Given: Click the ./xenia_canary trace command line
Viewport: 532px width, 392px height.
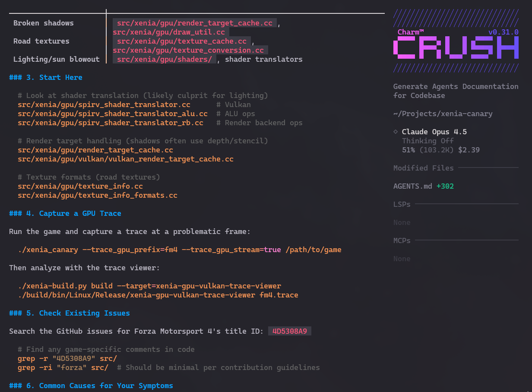Looking at the screenshot, I should (179, 250).
